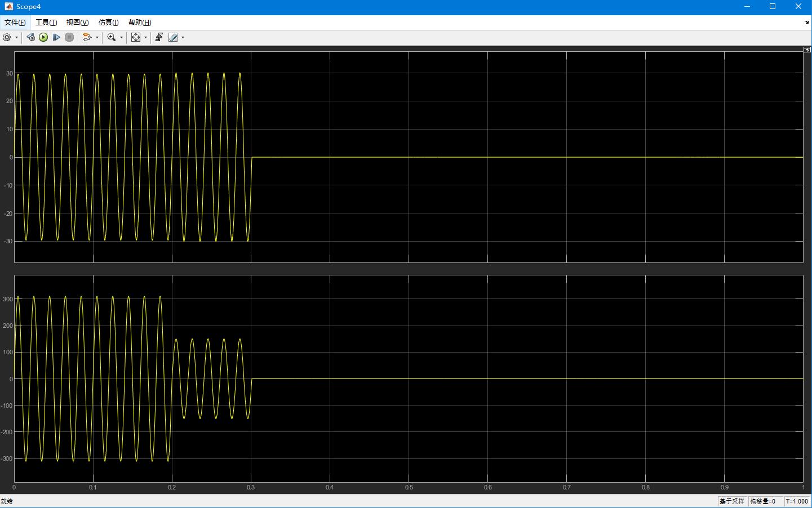Open the triggers icon in the toolbar
This screenshot has width=812, height=508.
click(x=159, y=37)
